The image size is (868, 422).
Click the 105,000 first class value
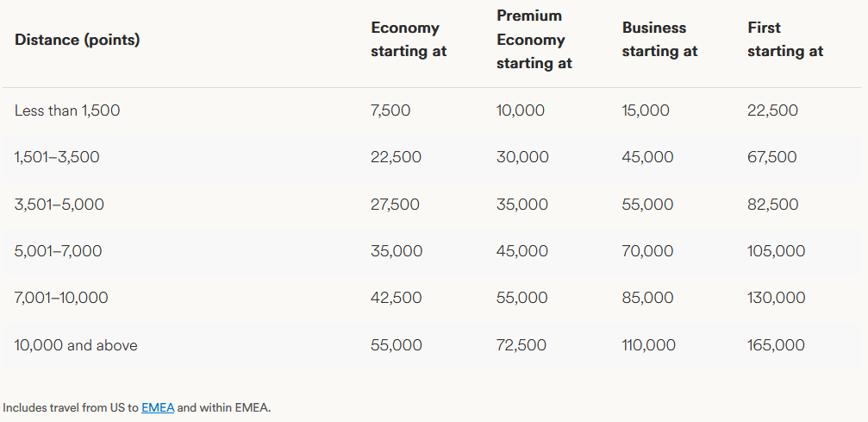tap(776, 251)
